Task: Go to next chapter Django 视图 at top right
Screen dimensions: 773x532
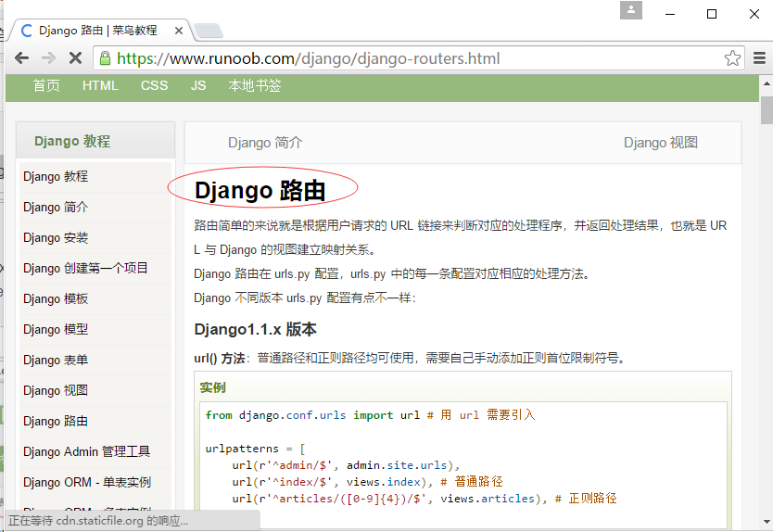Action: point(661,143)
